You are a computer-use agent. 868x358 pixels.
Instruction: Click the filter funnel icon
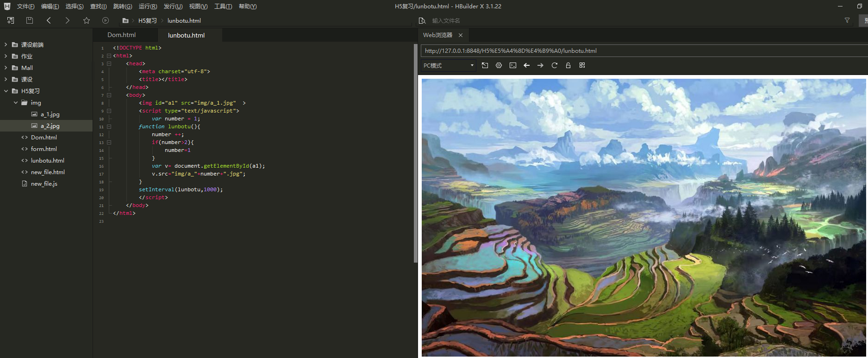click(847, 20)
